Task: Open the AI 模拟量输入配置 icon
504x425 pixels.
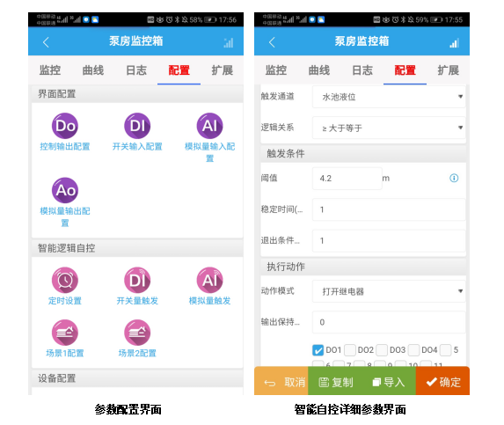Action: [209, 126]
